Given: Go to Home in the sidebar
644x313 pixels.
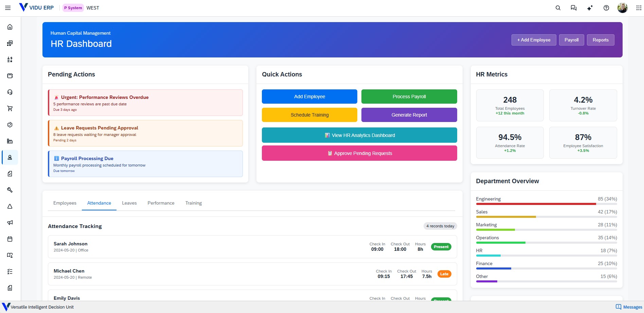Looking at the screenshot, I should 10,27.
